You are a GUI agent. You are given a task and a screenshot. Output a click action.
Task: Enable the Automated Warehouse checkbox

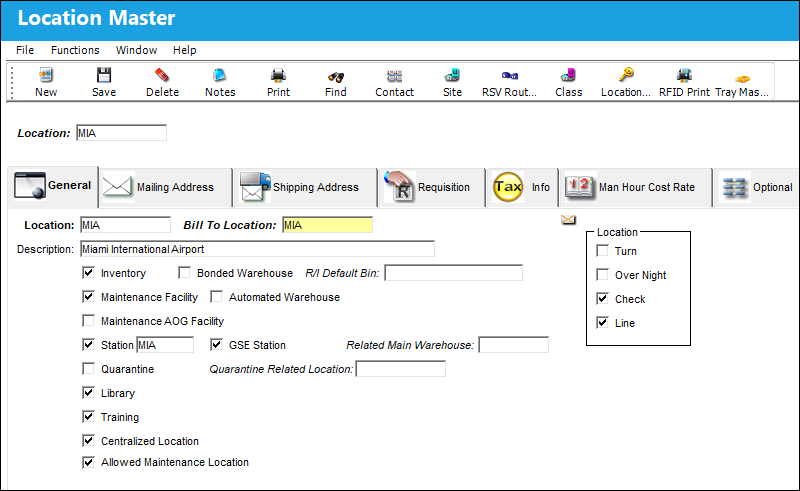coord(216,297)
